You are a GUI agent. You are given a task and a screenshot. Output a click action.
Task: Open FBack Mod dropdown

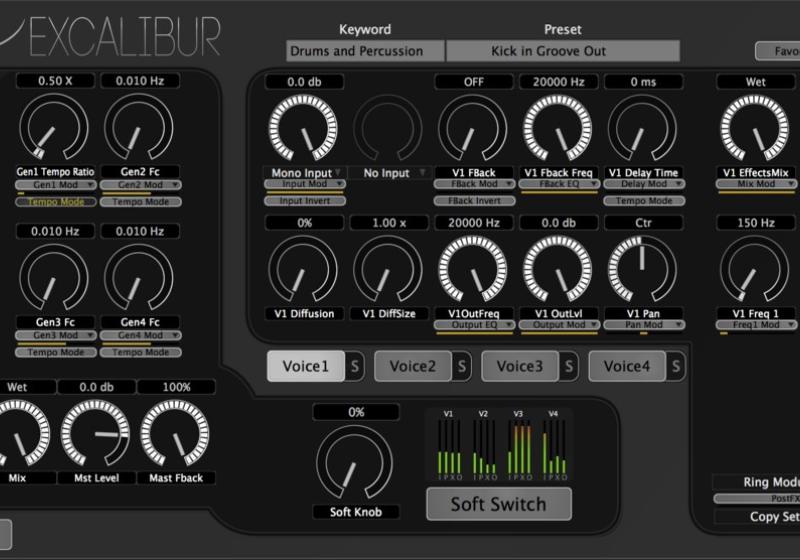(474, 184)
